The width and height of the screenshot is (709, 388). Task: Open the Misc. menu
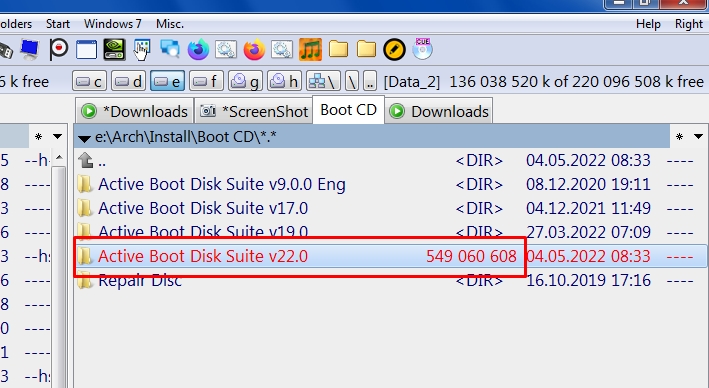click(x=170, y=24)
